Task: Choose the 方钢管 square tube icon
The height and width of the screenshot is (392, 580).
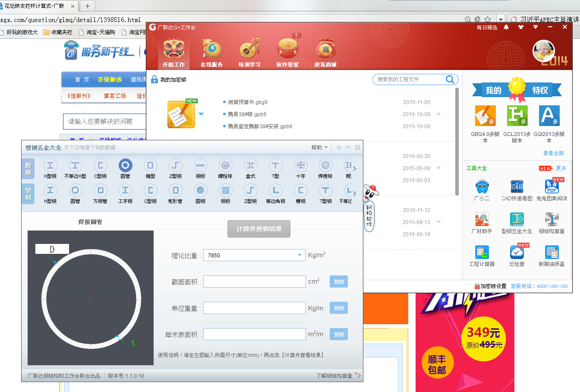Action: point(100,190)
